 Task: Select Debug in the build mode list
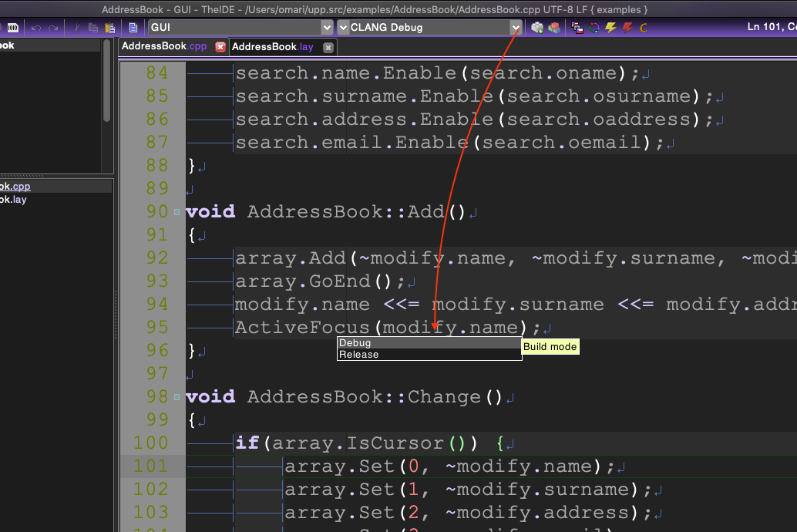pyautogui.click(x=355, y=343)
